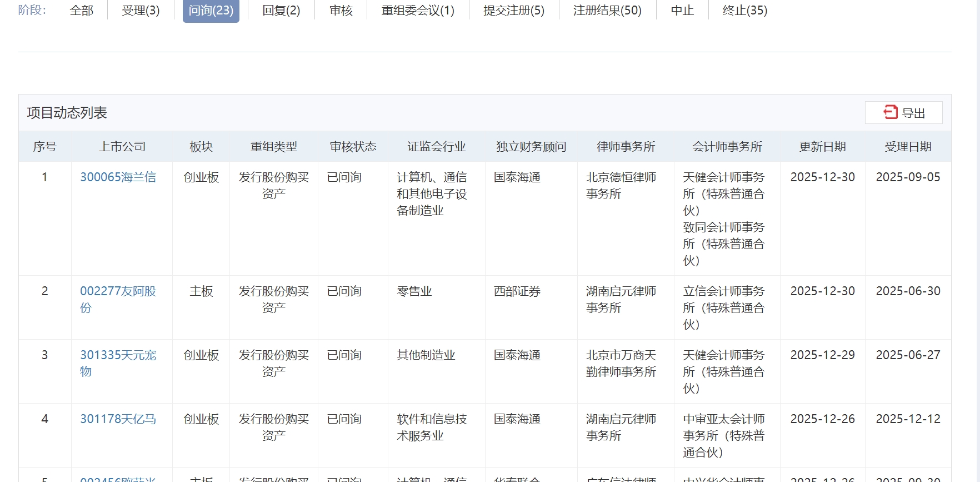Open the 002277友阿股份 company link
The height and width of the screenshot is (482, 980).
coord(118,300)
